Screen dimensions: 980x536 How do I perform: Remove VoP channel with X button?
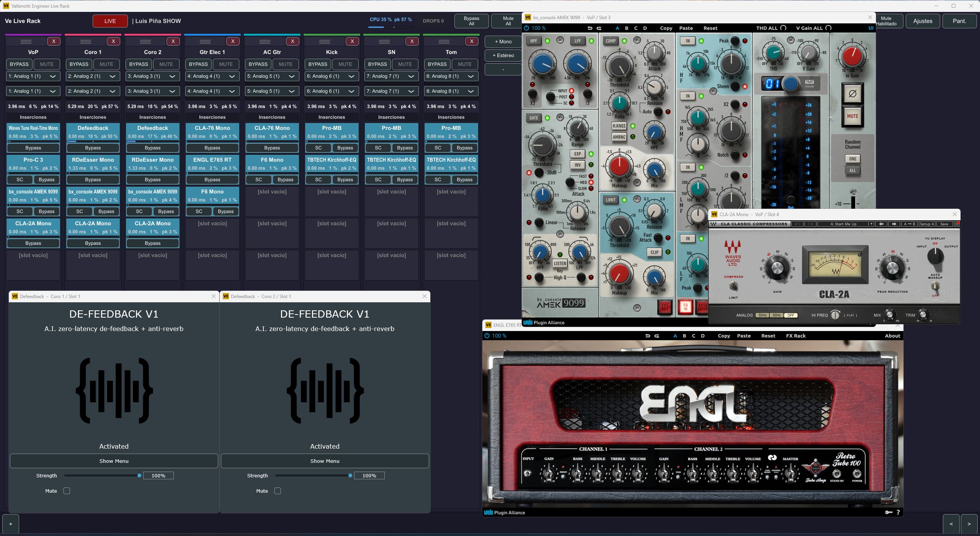pyautogui.click(x=54, y=41)
